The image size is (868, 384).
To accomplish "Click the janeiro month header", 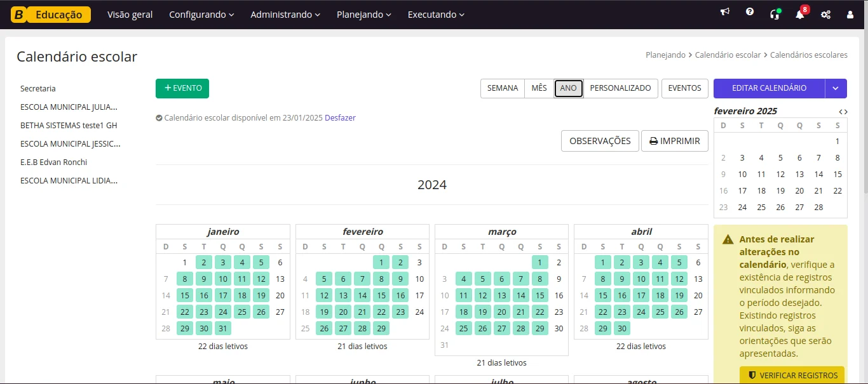I will tap(223, 232).
